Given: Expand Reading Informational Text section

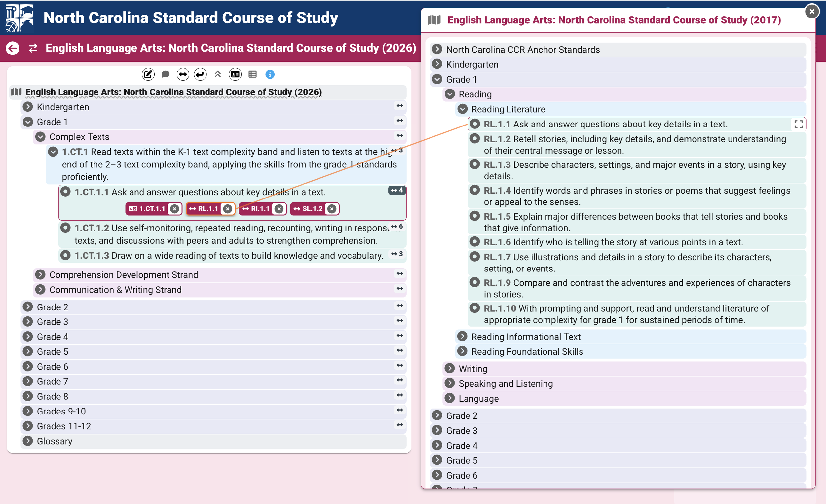Looking at the screenshot, I should [x=462, y=336].
